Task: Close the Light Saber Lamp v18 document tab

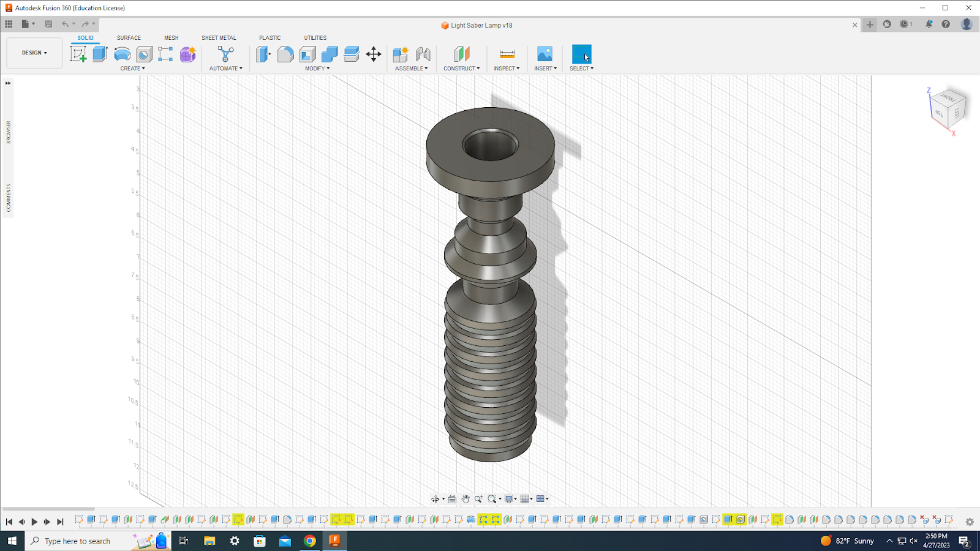Action: pos(855,25)
